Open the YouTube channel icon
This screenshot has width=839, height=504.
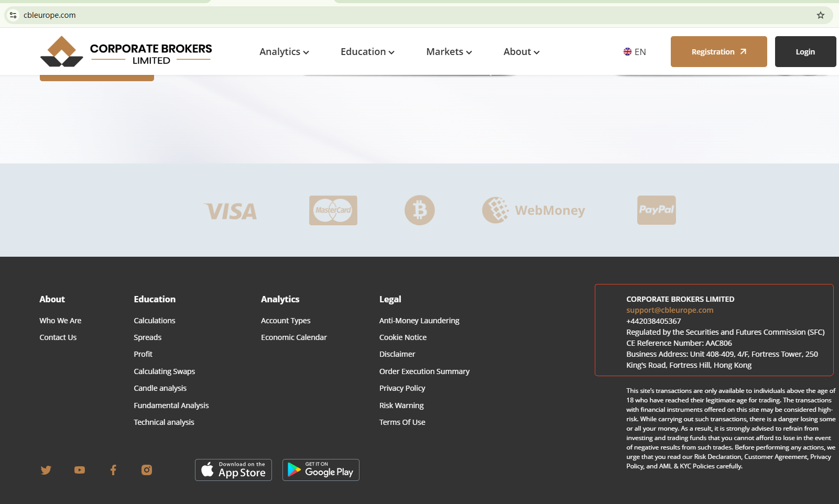[x=80, y=470]
